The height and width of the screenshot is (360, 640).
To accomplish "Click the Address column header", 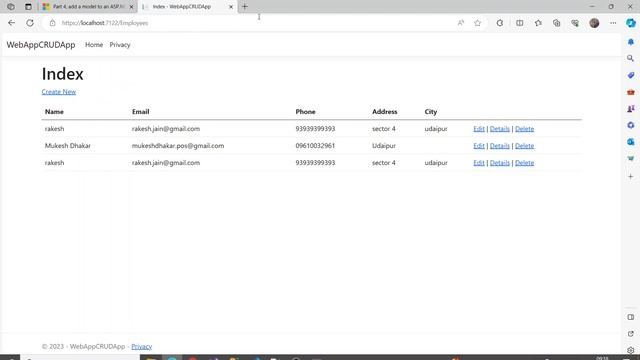I will [384, 111].
